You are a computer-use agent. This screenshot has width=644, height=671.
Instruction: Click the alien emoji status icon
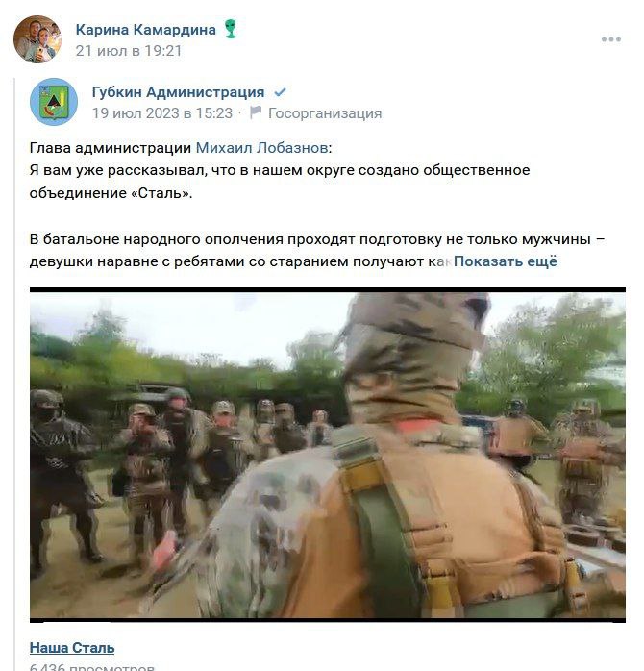tap(231, 29)
